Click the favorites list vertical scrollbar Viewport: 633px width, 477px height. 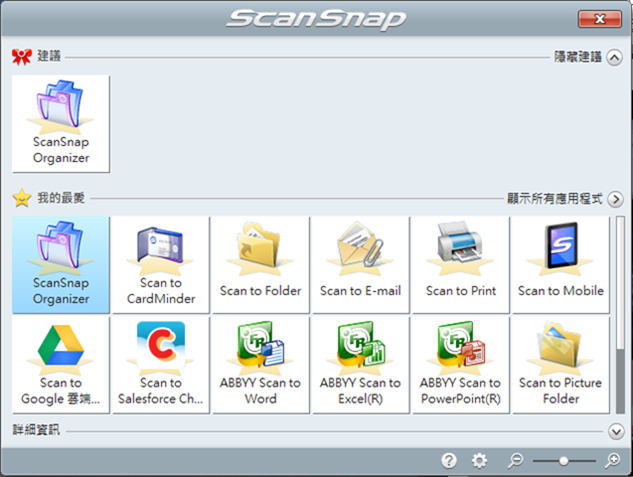tap(620, 315)
